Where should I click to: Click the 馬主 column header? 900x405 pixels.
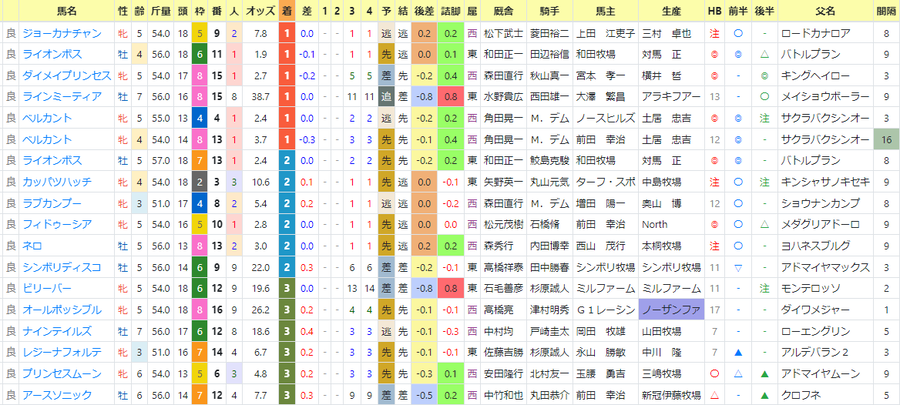coord(604,11)
